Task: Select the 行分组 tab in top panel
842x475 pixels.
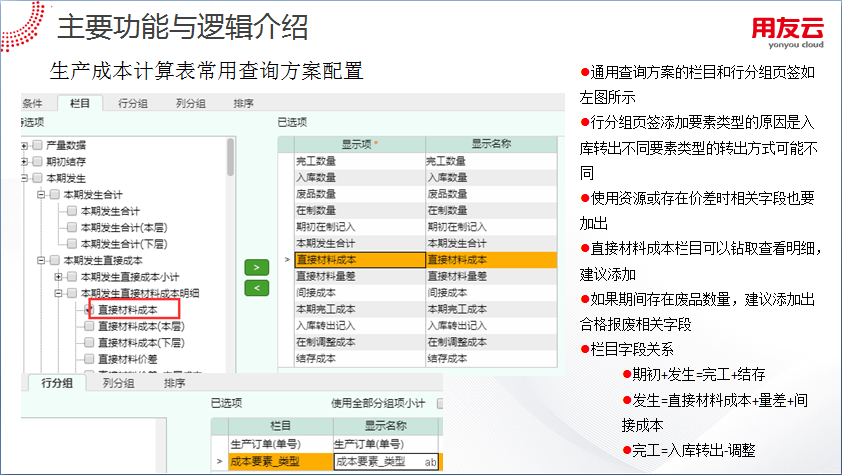Action: 134,103
